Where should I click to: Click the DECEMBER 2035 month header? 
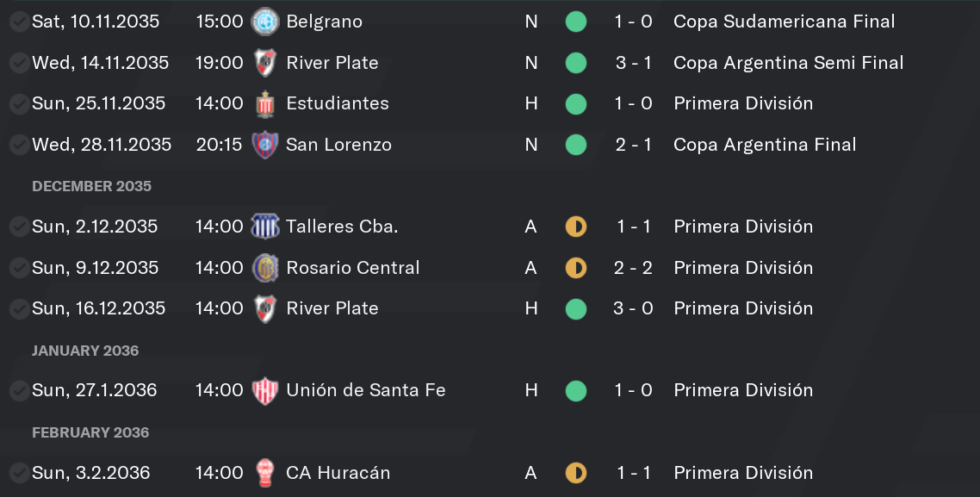coord(91,186)
